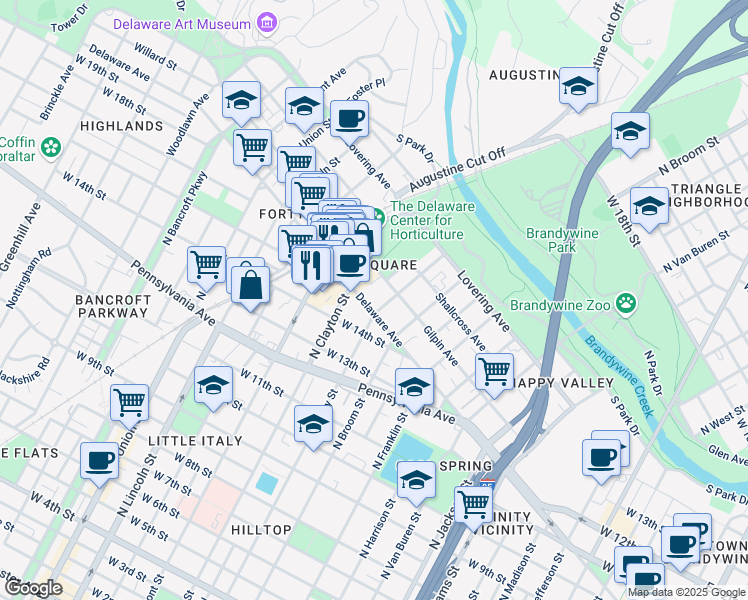Click shopping cart marker near Happy Valley

(x=494, y=371)
